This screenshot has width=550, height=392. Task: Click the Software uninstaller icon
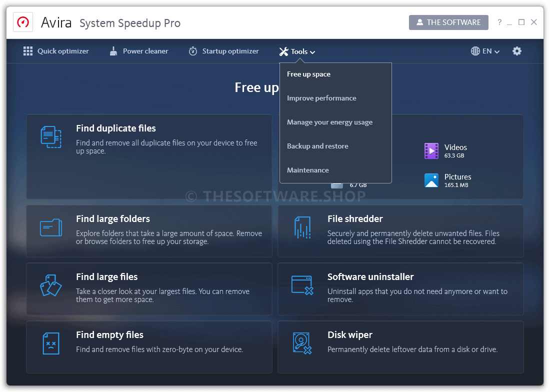(x=302, y=285)
